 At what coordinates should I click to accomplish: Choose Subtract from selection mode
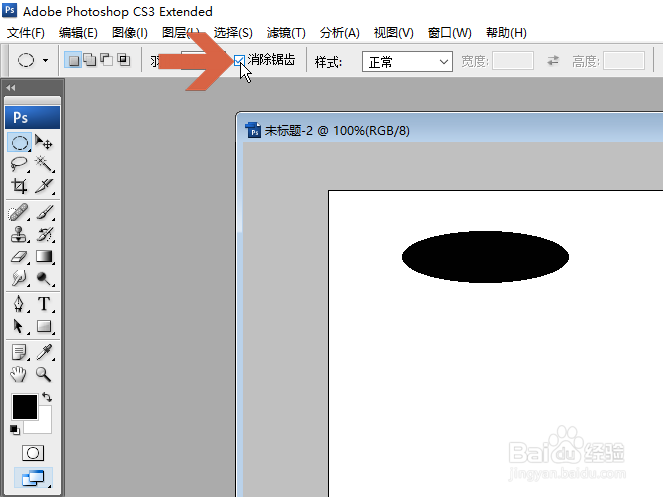pos(106,60)
